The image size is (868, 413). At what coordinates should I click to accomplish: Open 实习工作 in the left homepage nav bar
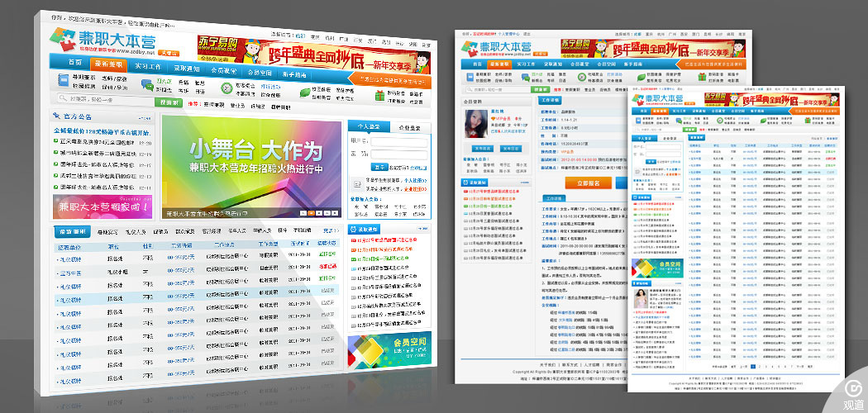(148, 66)
